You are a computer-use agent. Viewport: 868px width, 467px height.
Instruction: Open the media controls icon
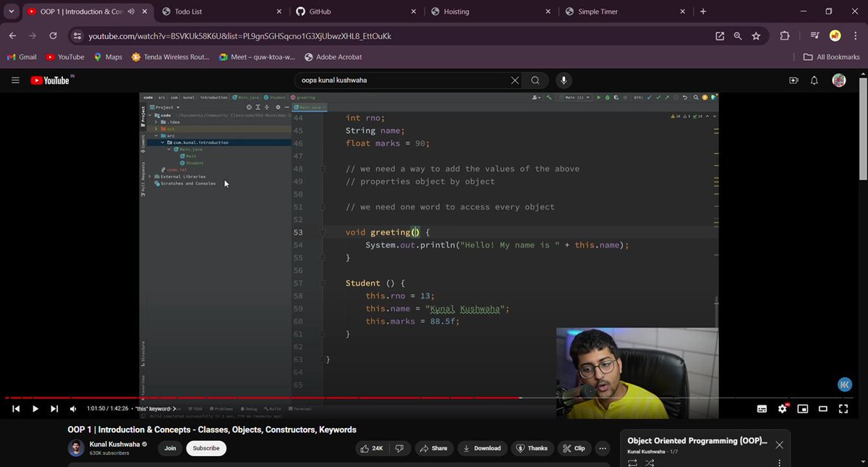[x=815, y=35]
